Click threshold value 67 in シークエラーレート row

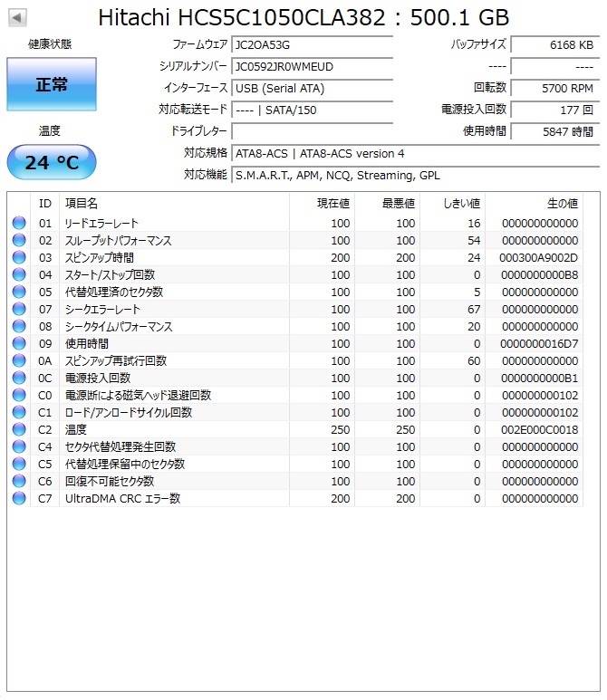[474, 310]
